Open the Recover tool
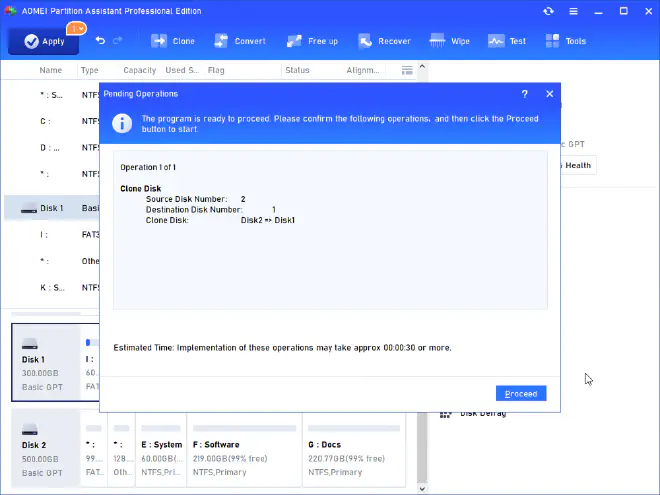 coord(383,41)
